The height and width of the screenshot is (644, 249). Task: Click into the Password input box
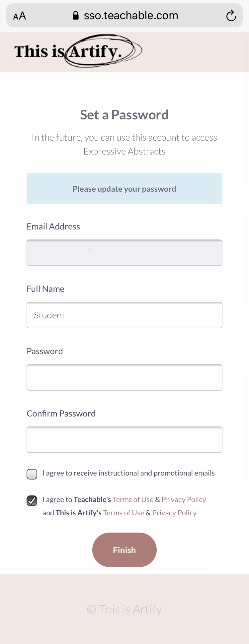[124, 377]
